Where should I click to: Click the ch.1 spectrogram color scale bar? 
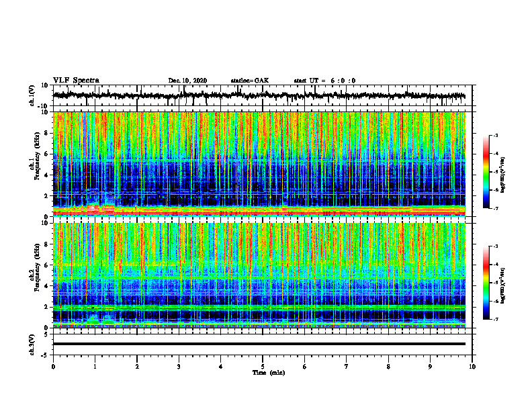pos(486,172)
